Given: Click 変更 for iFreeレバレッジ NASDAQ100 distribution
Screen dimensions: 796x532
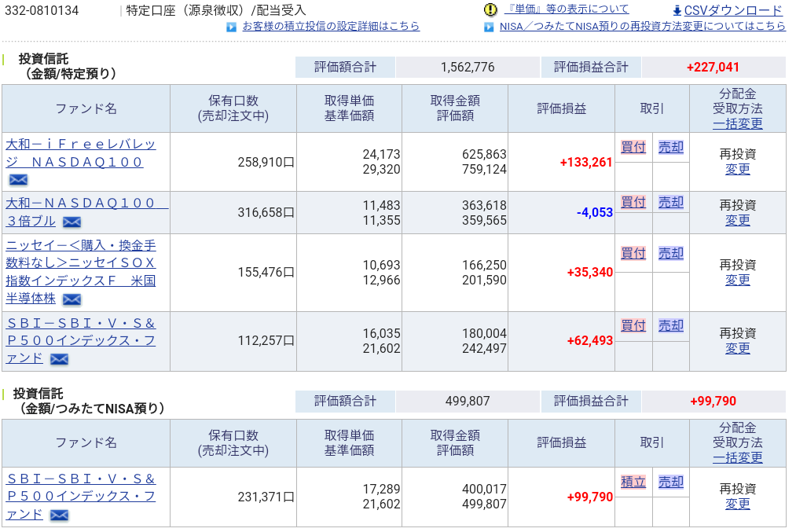Looking at the screenshot, I should coord(737,169).
